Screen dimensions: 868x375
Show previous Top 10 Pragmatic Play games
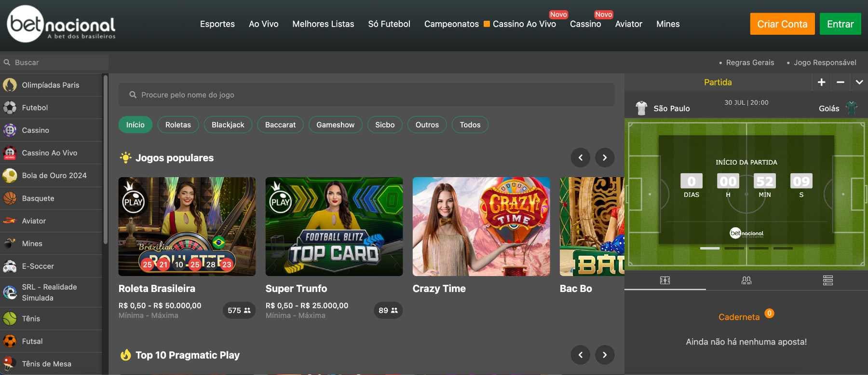581,355
